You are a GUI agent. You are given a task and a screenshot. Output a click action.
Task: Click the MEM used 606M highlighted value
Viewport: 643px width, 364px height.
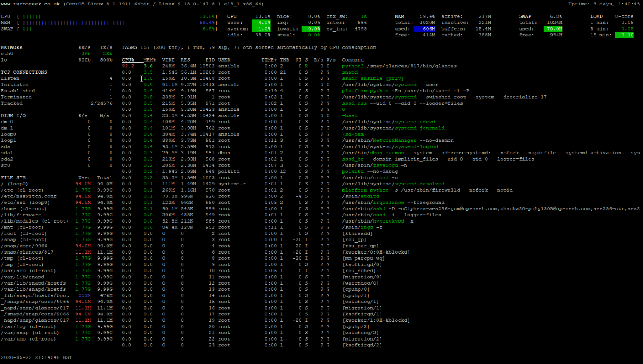tap(424, 29)
